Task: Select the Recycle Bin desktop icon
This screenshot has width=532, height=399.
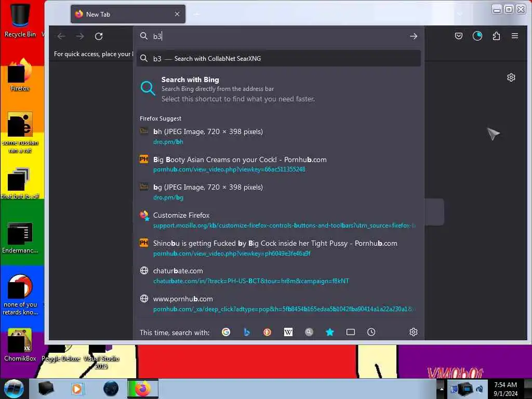Action: click(x=20, y=19)
